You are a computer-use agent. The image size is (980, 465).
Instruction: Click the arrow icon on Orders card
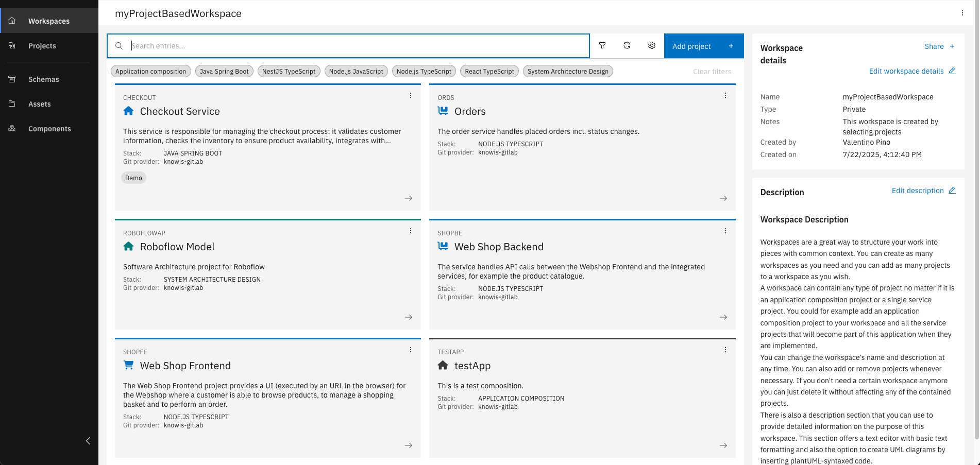[723, 198]
